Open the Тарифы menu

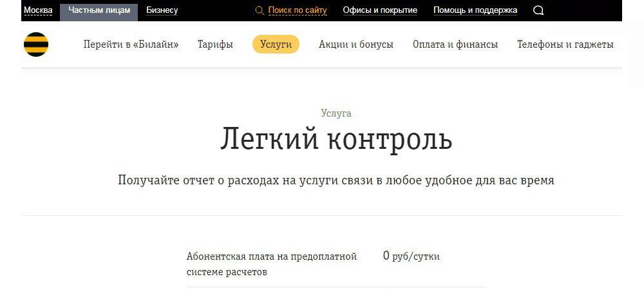(215, 44)
